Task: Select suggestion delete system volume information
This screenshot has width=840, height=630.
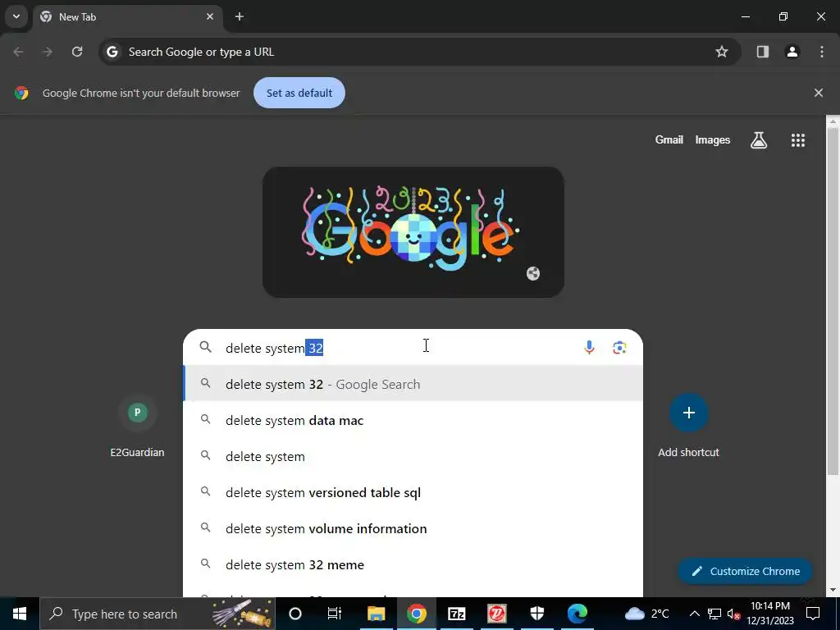Action: (x=413, y=529)
